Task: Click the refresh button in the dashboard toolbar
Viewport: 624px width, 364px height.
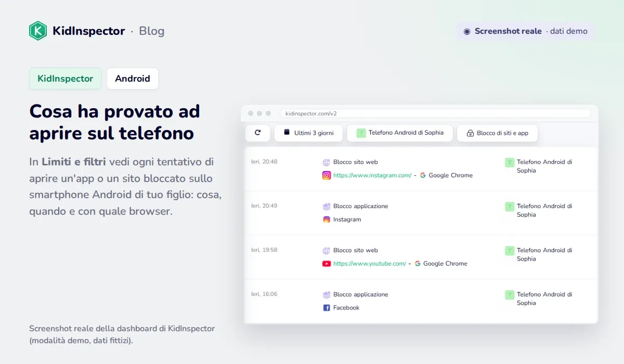Action: click(257, 133)
